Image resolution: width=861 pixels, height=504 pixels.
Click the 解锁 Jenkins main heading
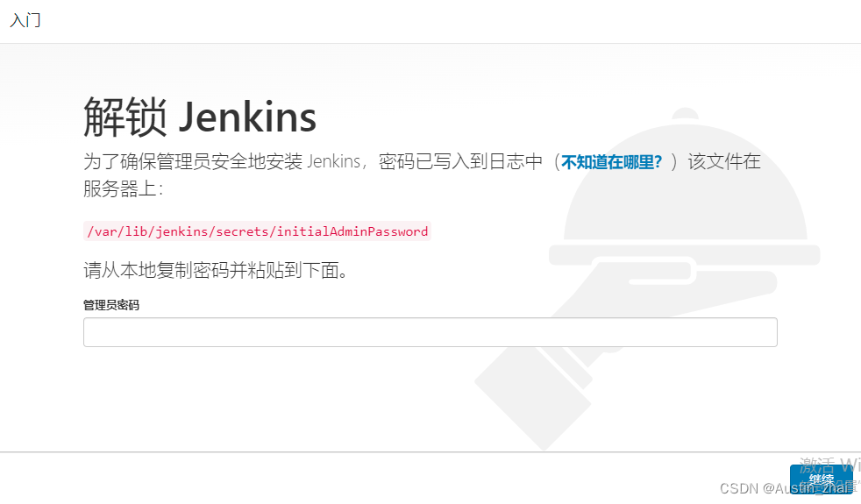(x=200, y=117)
